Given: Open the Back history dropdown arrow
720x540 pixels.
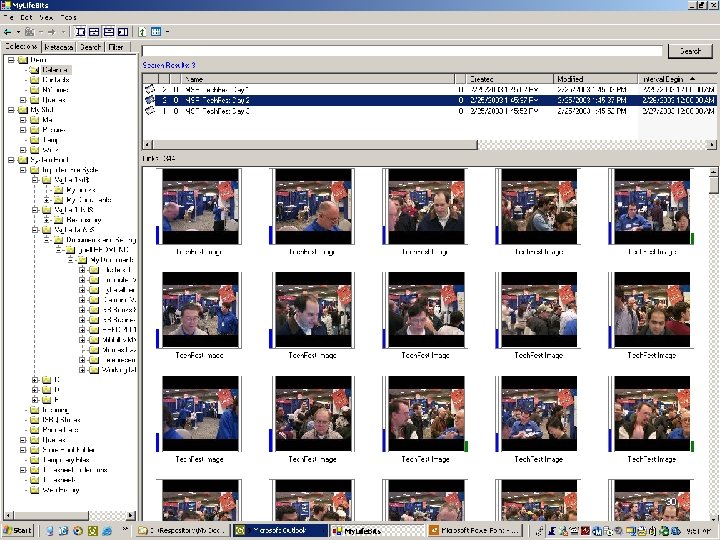Looking at the screenshot, I should pos(18,32).
